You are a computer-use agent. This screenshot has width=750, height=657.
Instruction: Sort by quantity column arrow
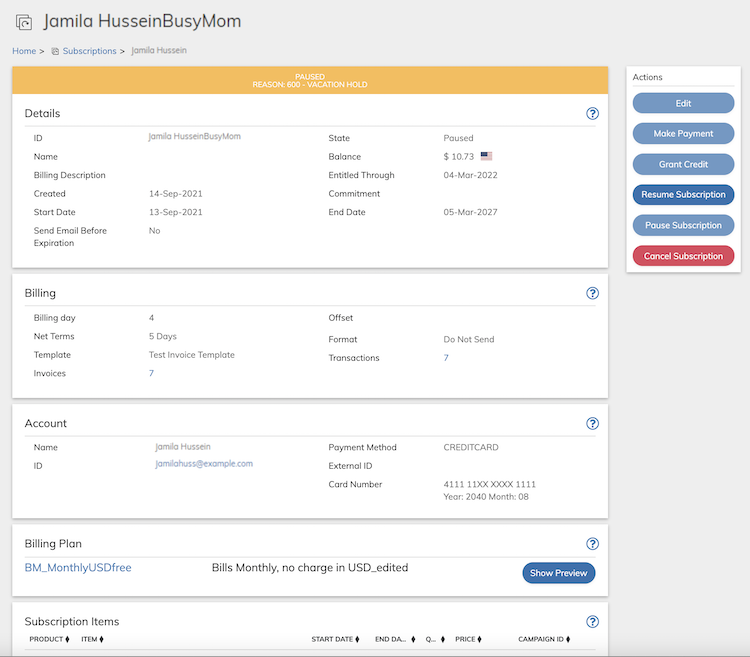[443, 639]
